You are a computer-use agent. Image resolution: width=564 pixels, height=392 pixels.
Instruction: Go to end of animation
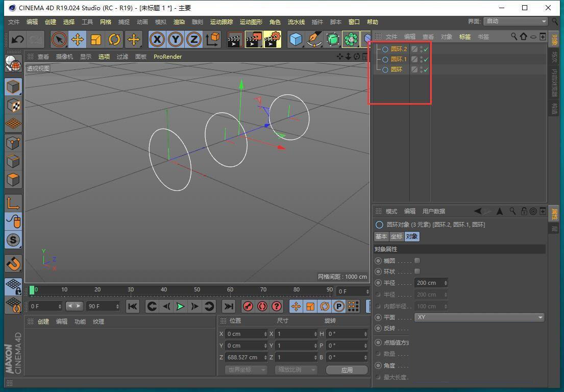[228, 306]
